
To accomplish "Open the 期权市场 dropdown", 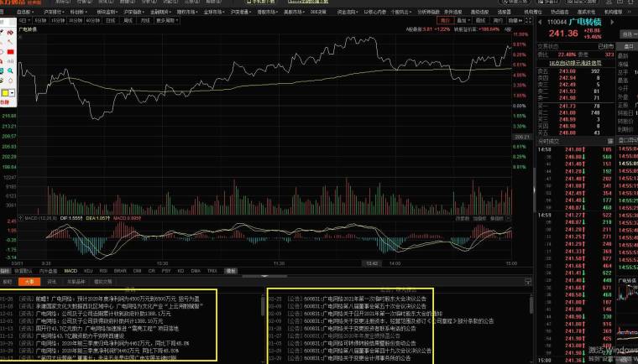I will tap(186, 13).
